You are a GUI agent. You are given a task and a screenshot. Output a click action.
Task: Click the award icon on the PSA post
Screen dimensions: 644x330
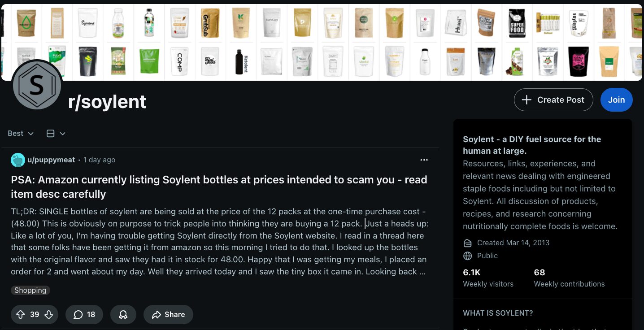123,314
